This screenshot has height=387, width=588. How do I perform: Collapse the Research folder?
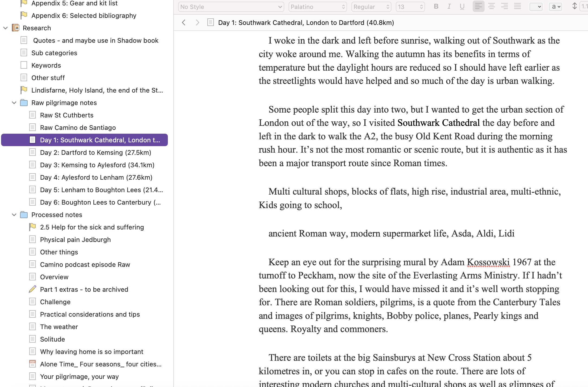pyautogui.click(x=5, y=28)
